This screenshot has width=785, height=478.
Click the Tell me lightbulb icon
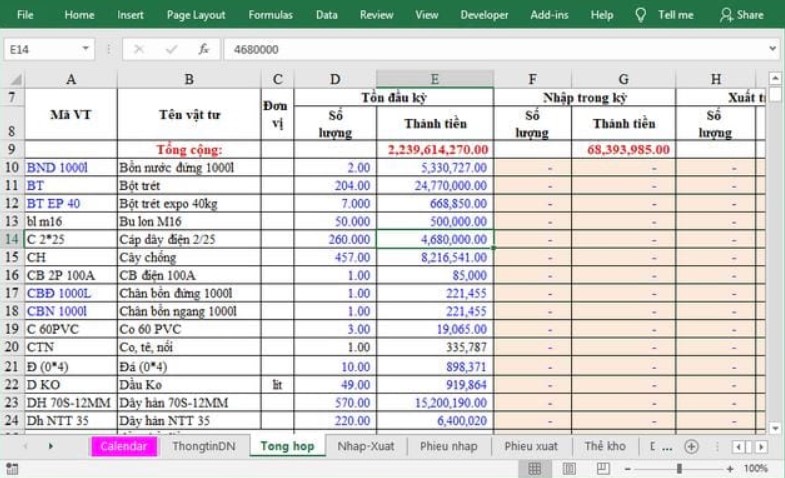[x=640, y=15]
